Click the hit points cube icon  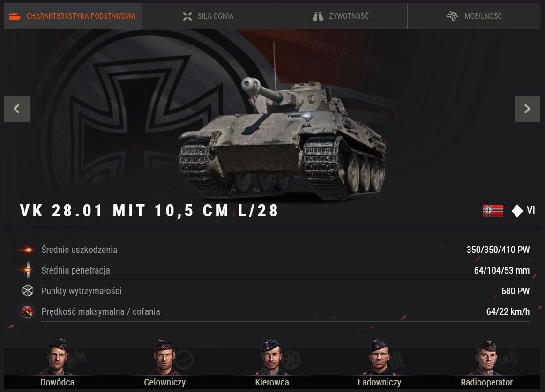[28, 291]
